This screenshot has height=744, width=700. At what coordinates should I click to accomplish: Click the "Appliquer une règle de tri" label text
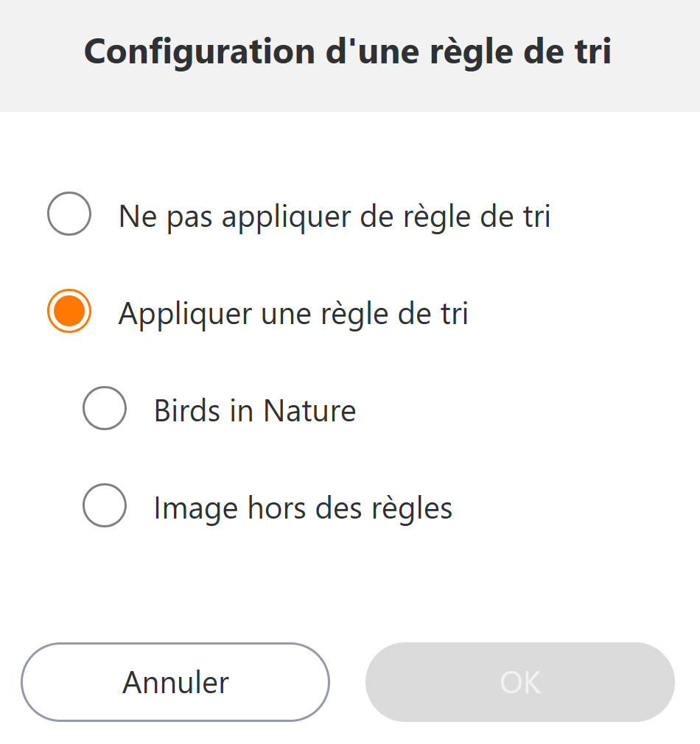(x=293, y=314)
